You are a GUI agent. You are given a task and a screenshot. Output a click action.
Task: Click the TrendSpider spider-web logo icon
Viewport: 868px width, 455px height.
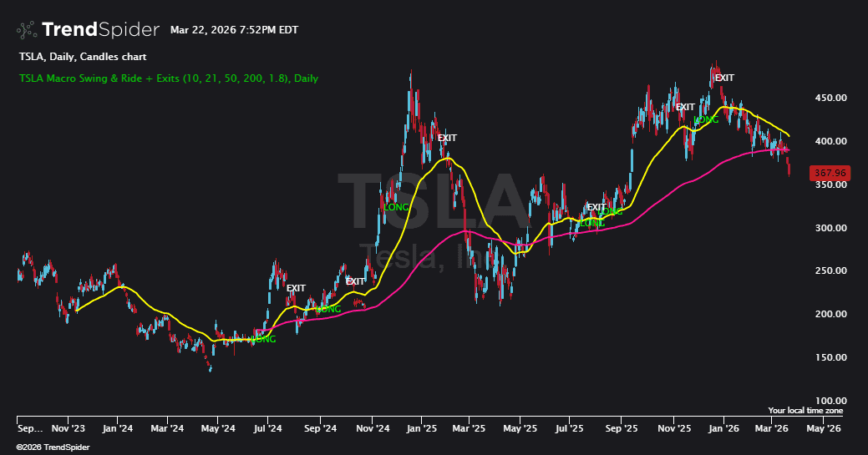pos(26,30)
